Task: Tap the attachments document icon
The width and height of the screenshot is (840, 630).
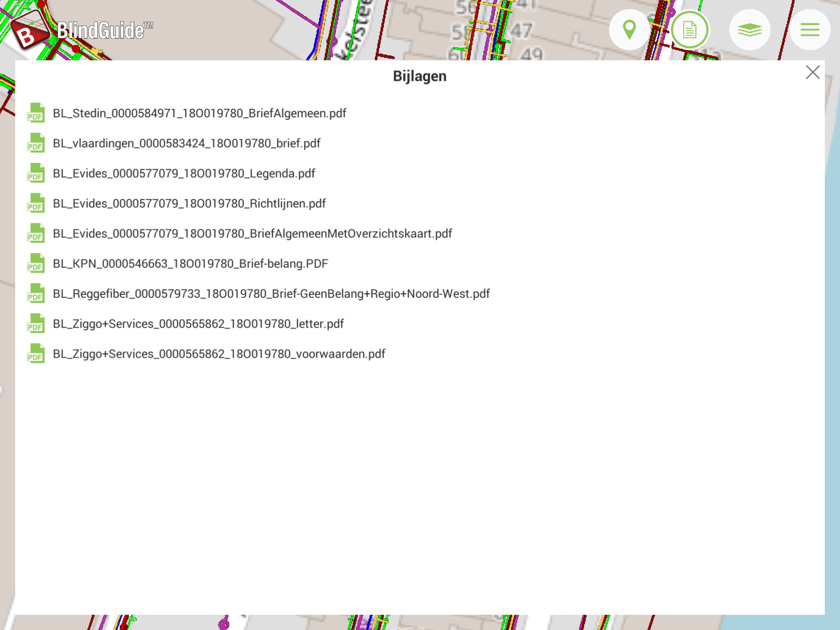Action: coord(689,30)
